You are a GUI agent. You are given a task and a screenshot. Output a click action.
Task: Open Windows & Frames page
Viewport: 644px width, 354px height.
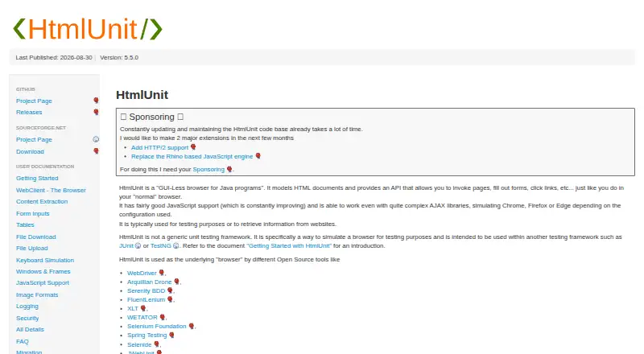43,271
